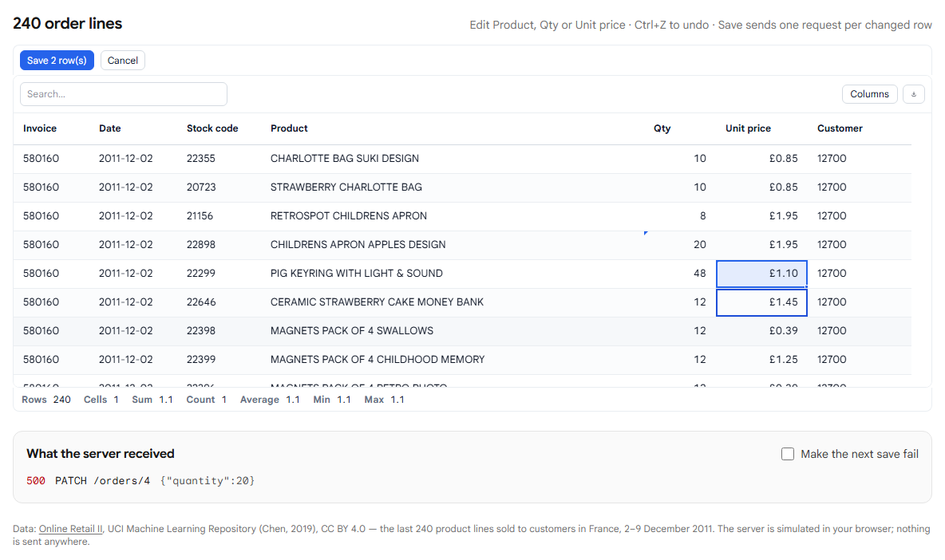
Task: Select the PIG KEYRING WITH LIGHT & SOUND cell
Action: pos(454,274)
